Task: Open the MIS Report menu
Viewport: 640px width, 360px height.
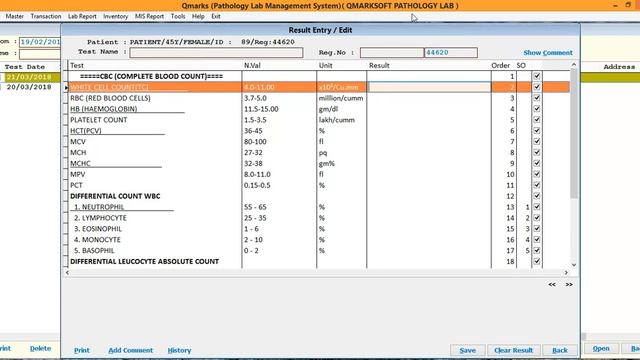Action: click(149, 16)
